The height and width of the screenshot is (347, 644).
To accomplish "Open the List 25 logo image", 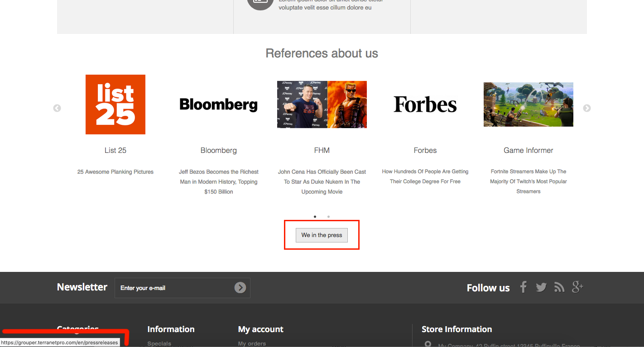I will [x=115, y=105].
